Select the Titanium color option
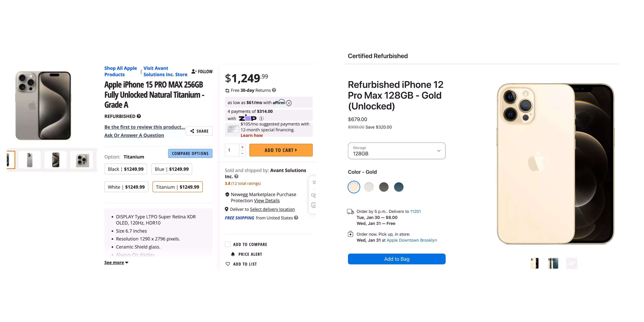Viewport: 644px width, 322px height. click(178, 187)
